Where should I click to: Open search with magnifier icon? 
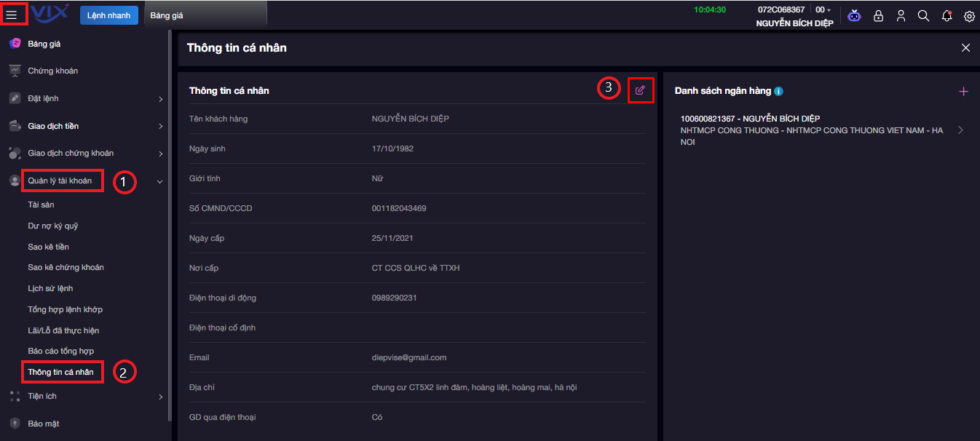pos(923,15)
